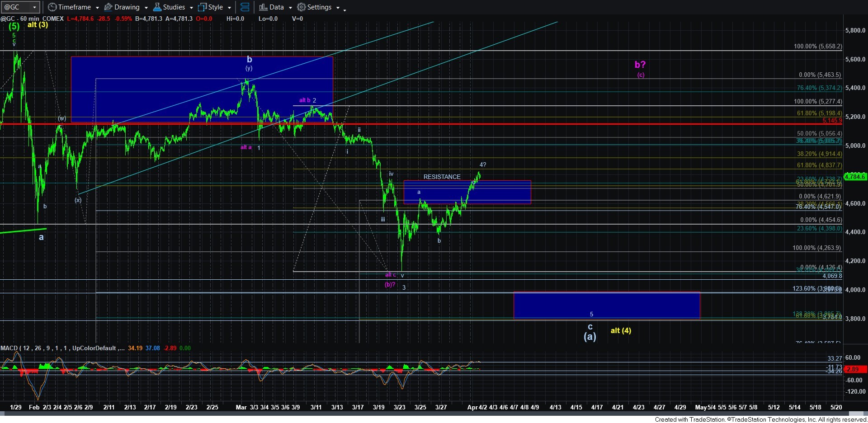
Task: Open the Style menu
Action: click(211, 7)
